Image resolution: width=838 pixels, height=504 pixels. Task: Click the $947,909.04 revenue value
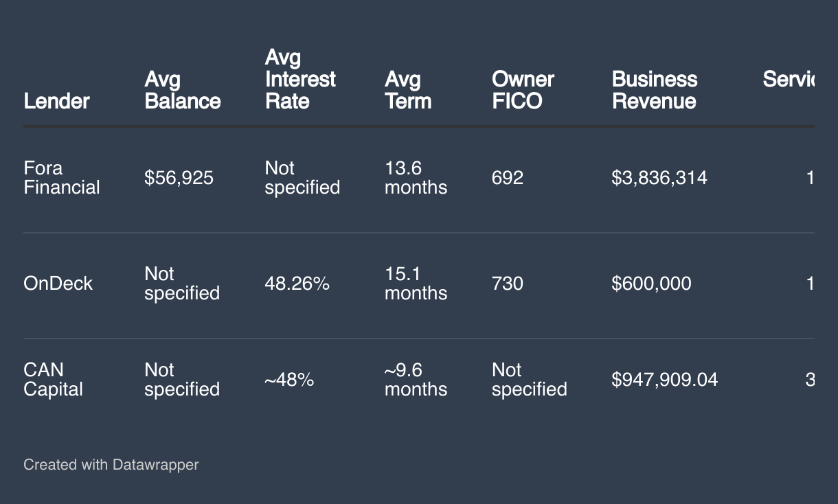click(664, 380)
